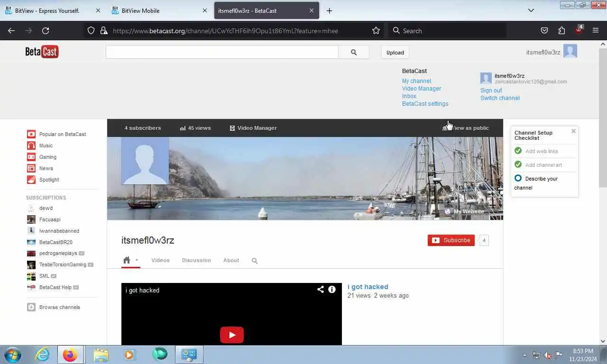
Task: Expand the home tab dropdown arrow
Action: (x=137, y=260)
